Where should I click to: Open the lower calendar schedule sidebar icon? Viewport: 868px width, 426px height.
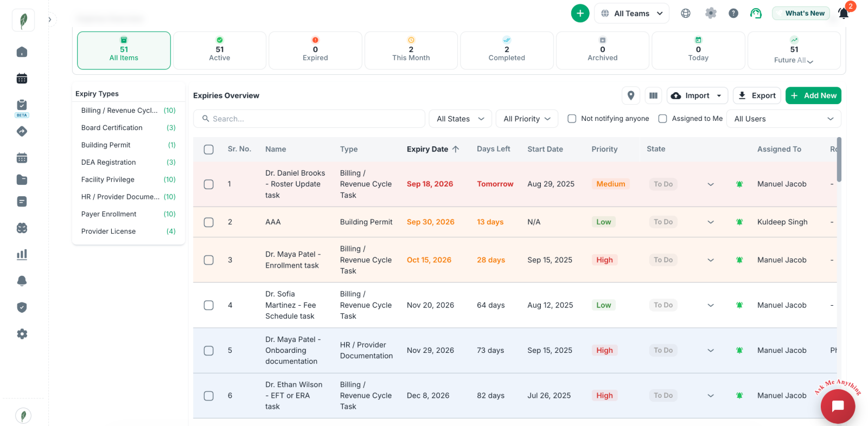coord(22,158)
